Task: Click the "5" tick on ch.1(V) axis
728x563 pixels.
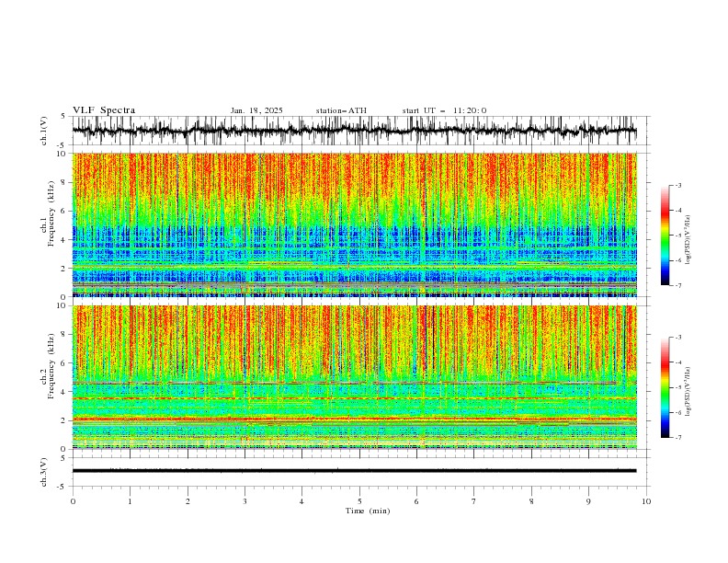Action: click(x=64, y=117)
